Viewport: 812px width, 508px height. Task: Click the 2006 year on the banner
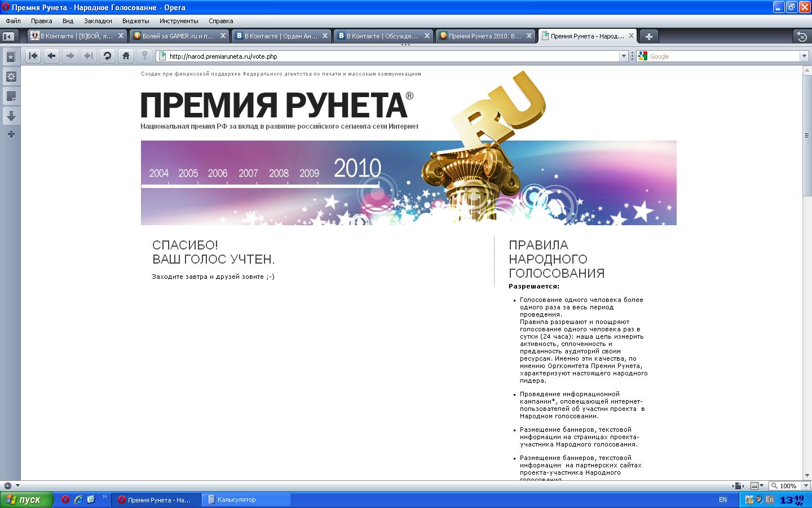[x=218, y=173]
